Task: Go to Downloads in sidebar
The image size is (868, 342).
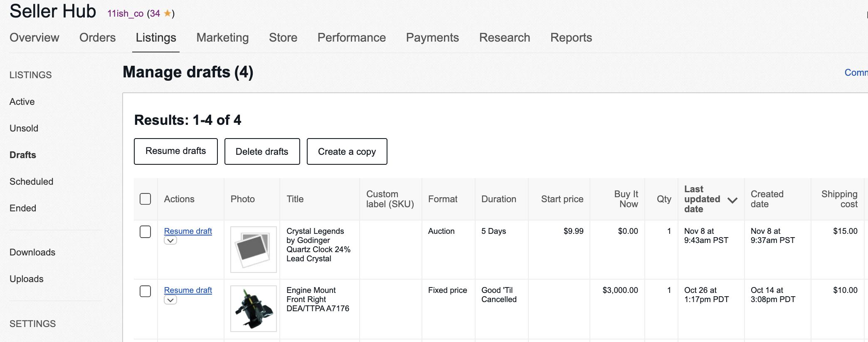Action: 32,252
